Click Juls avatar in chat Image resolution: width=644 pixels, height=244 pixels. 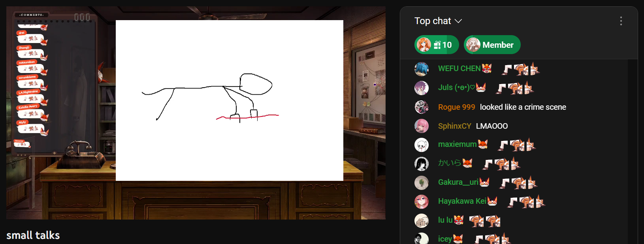(x=422, y=88)
